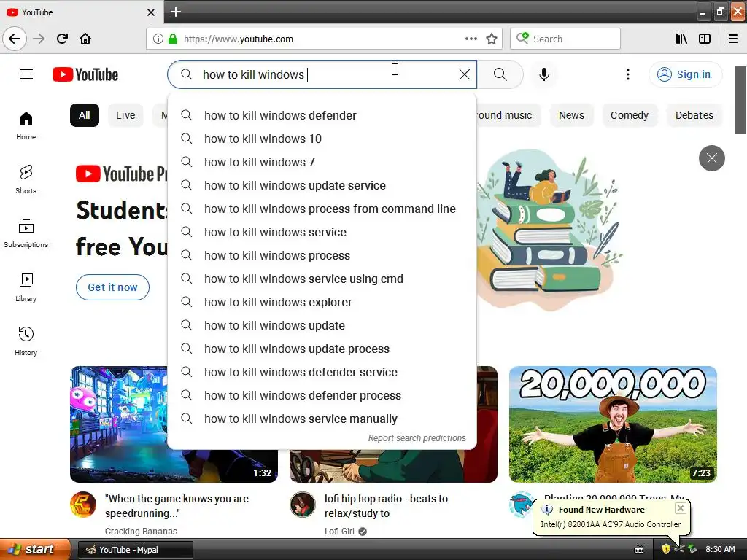Clear the YouTube search box with X
747x560 pixels.
coord(465,74)
